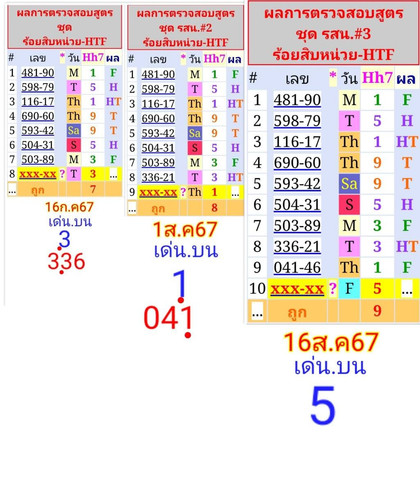
Task: Select the question mark in second table row 9
Action: tap(183, 192)
